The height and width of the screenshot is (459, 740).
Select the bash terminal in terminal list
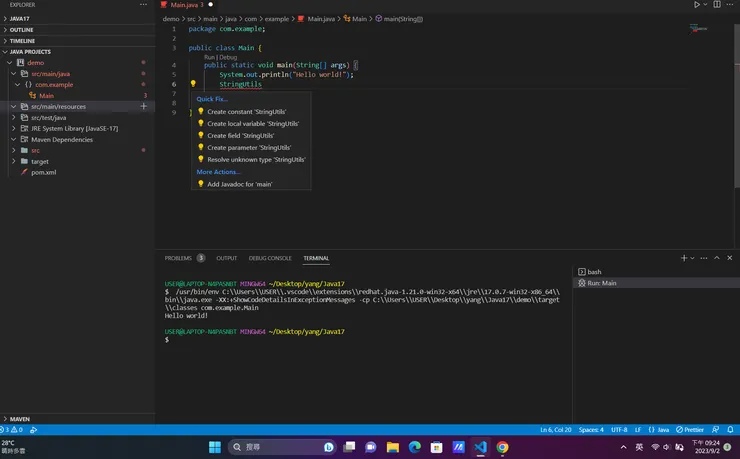click(594, 272)
